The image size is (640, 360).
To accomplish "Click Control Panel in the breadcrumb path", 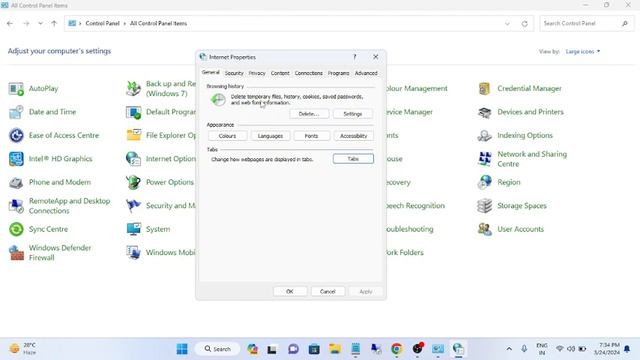I will [x=102, y=24].
